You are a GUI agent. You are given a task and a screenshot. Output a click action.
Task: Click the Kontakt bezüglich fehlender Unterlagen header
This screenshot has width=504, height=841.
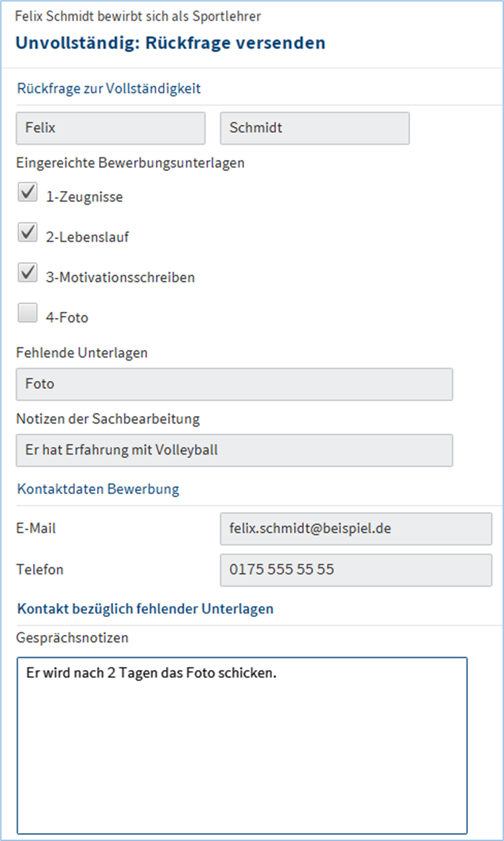[x=145, y=609]
